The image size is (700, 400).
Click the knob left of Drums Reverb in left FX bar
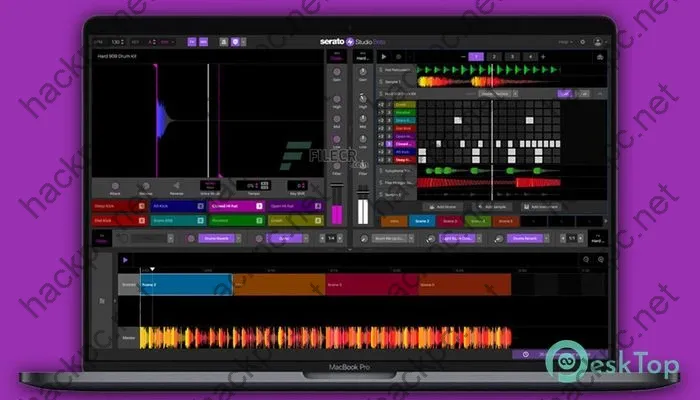191,238
